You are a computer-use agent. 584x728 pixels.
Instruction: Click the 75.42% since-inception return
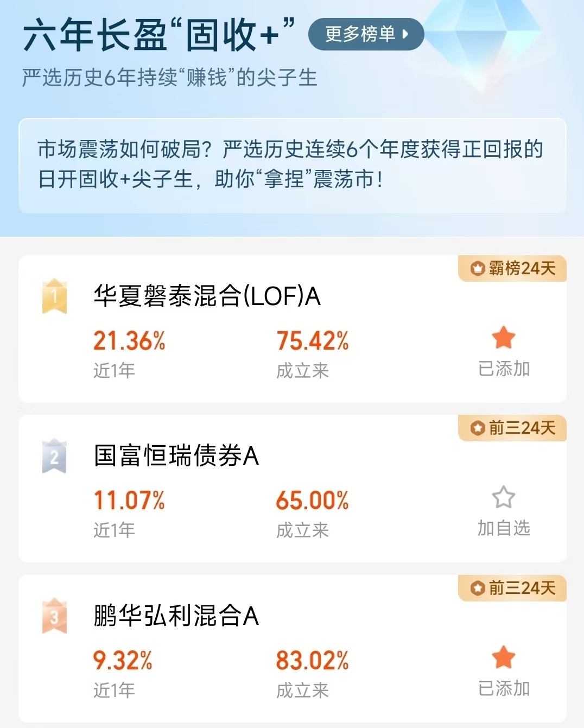(313, 341)
